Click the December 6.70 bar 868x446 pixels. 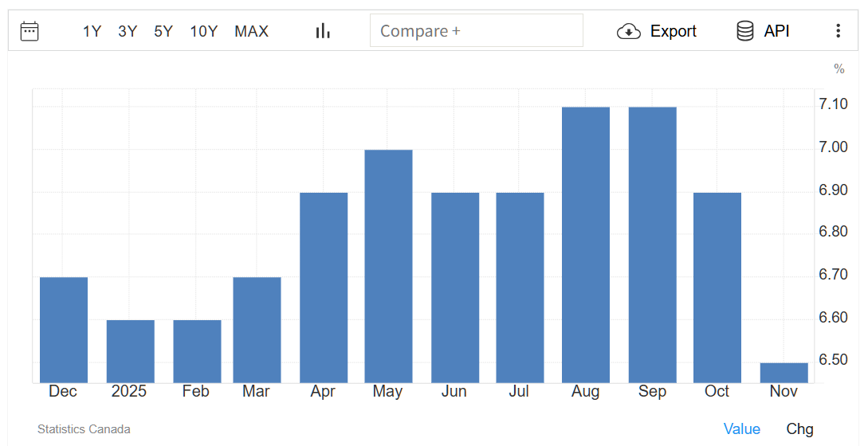[64, 330]
